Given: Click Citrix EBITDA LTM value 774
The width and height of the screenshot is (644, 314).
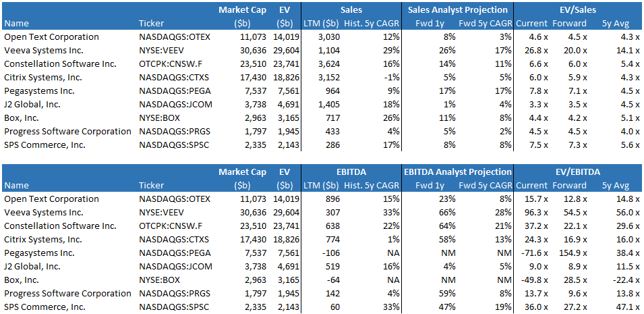Looking at the screenshot, I should coord(332,240).
